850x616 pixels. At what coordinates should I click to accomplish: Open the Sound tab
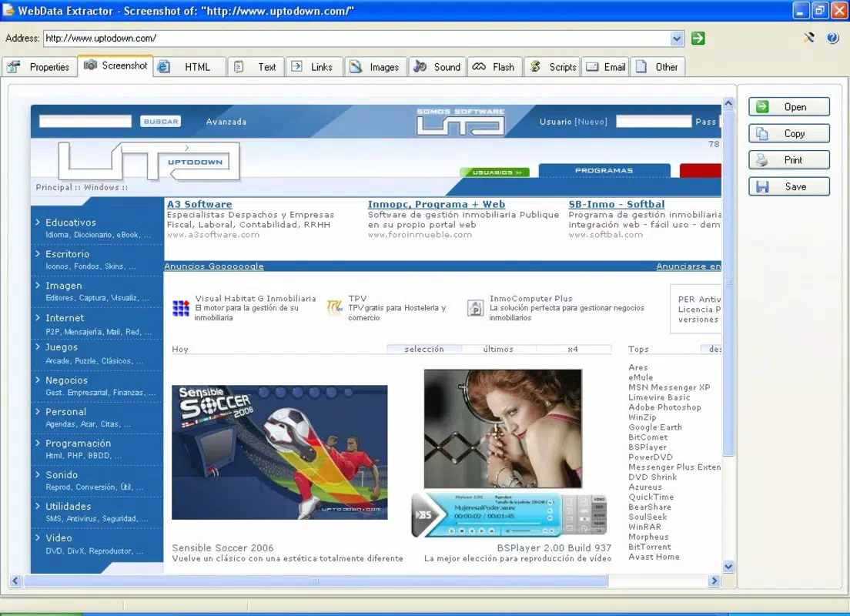click(437, 67)
